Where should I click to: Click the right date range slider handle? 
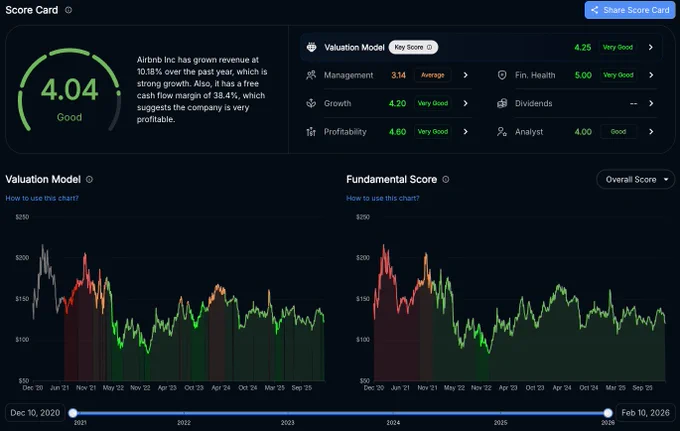click(x=608, y=413)
